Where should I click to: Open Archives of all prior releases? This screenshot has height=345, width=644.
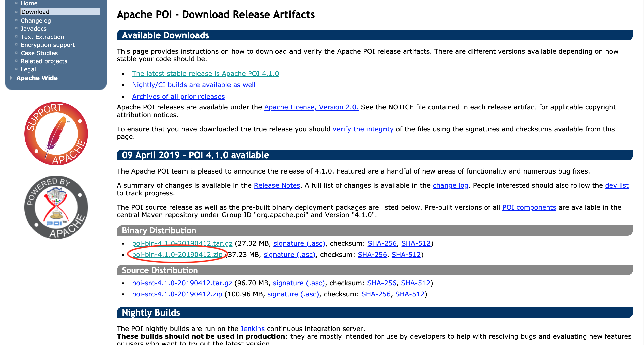(x=178, y=96)
